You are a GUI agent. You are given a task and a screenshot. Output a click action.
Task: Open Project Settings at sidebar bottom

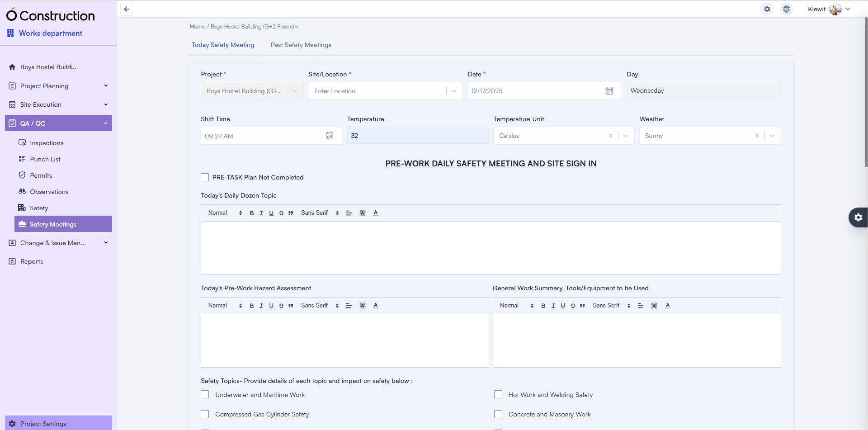click(43, 424)
